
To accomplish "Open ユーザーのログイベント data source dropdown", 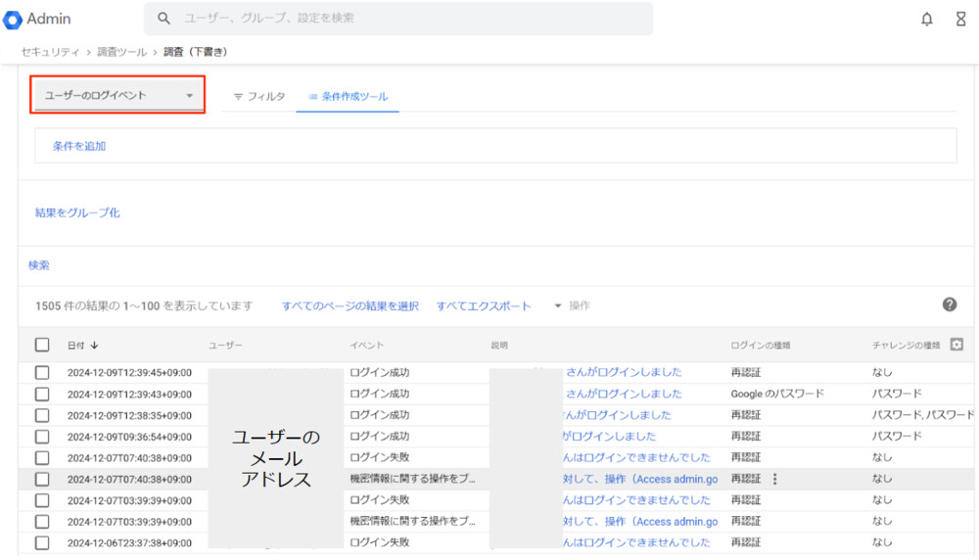I will (x=118, y=95).
